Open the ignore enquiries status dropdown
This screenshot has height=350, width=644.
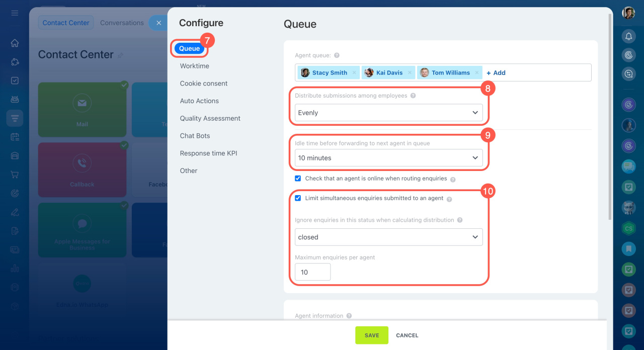tap(388, 237)
